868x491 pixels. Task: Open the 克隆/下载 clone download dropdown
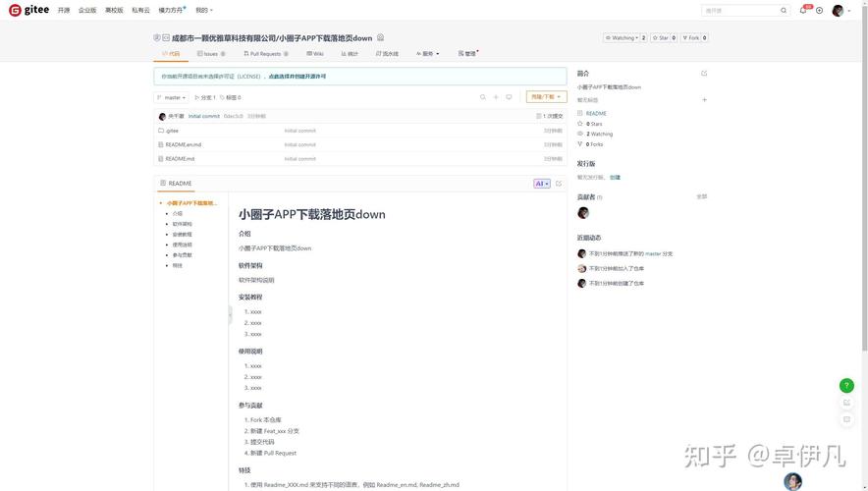546,97
